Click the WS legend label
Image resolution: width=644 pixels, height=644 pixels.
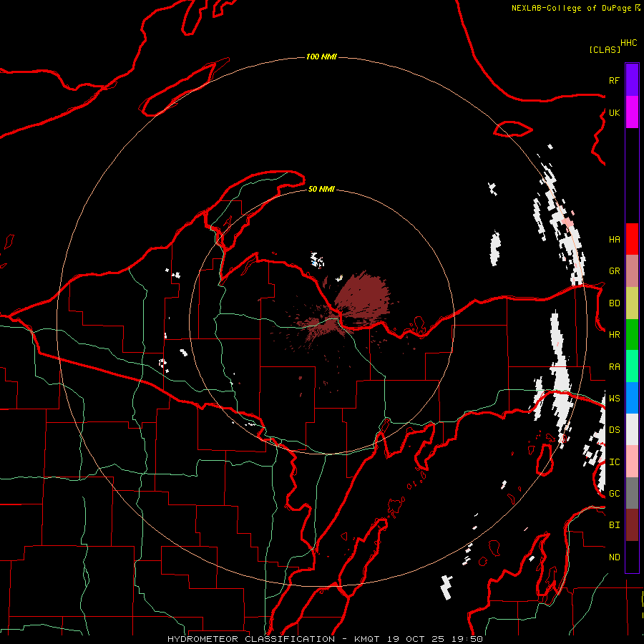(x=614, y=398)
